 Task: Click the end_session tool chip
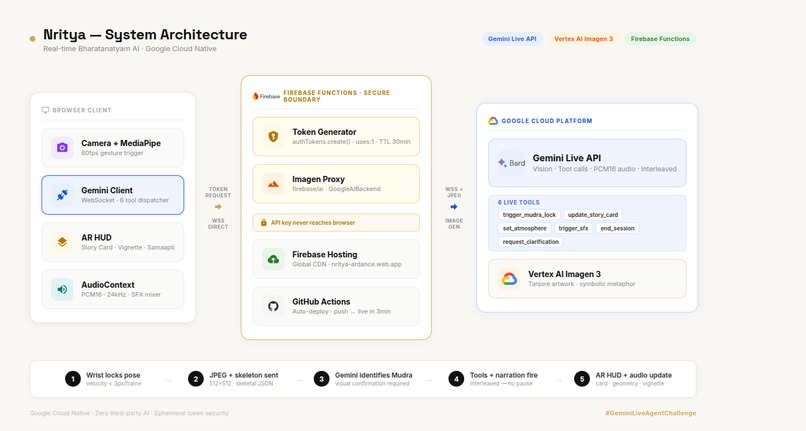(x=617, y=228)
